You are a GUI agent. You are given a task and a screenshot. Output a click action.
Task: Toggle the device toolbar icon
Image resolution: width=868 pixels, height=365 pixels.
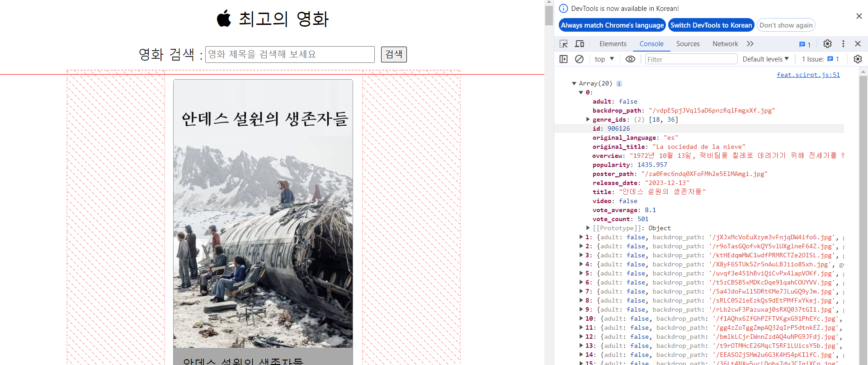(x=580, y=44)
